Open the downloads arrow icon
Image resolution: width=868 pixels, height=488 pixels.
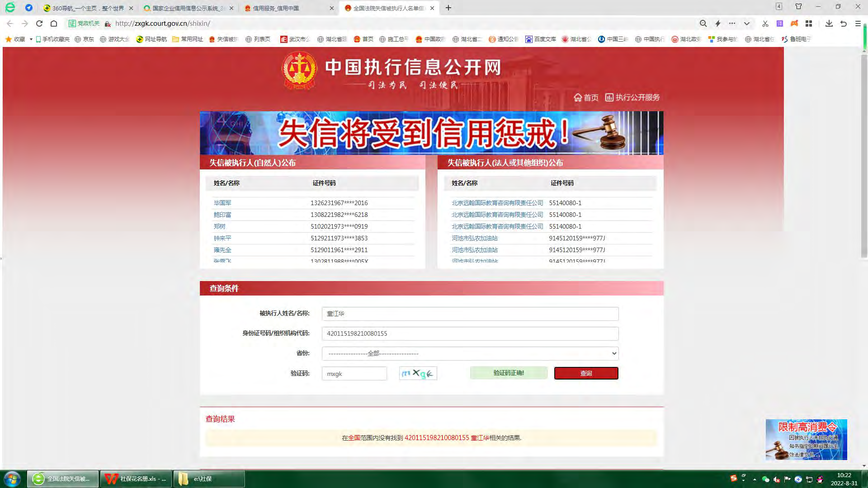pyautogui.click(x=829, y=23)
